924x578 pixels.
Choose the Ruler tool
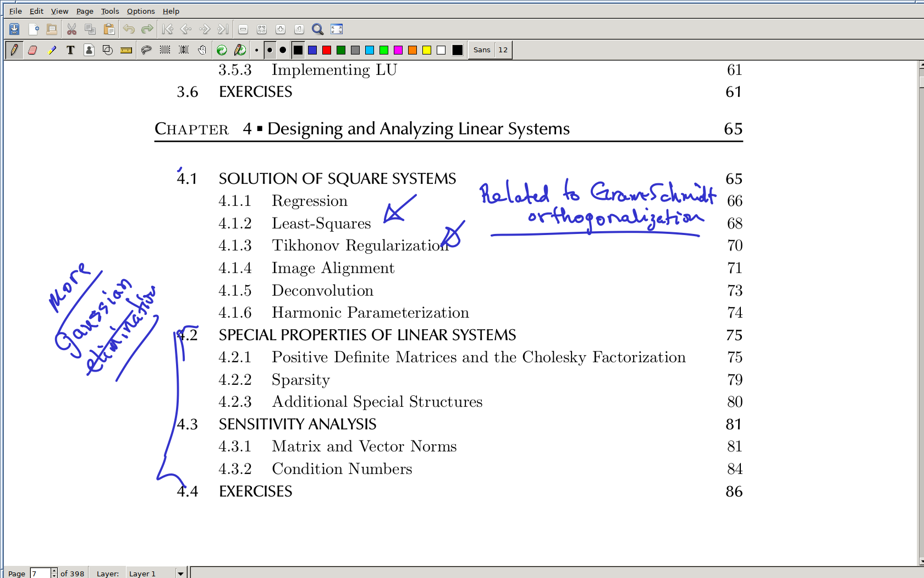pyautogui.click(x=126, y=50)
